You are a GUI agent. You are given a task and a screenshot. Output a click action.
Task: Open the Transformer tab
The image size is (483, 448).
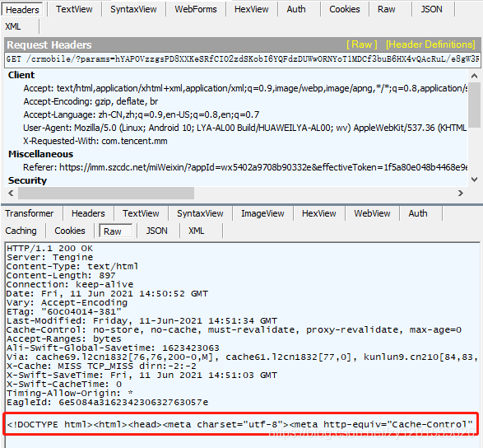[x=30, y=213]
